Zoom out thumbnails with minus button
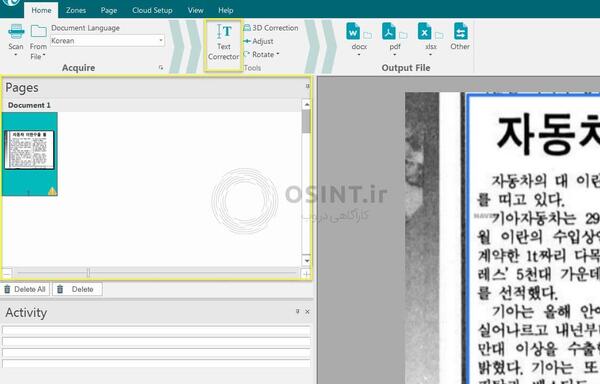Viewport: 600px width, 384px height. click(7, 273)
